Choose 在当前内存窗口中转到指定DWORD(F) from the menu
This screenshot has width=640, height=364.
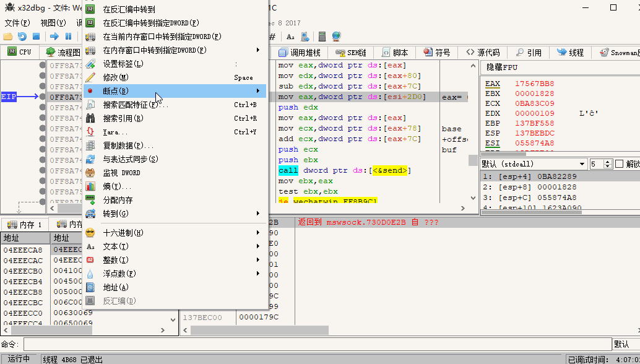point(175,37)
